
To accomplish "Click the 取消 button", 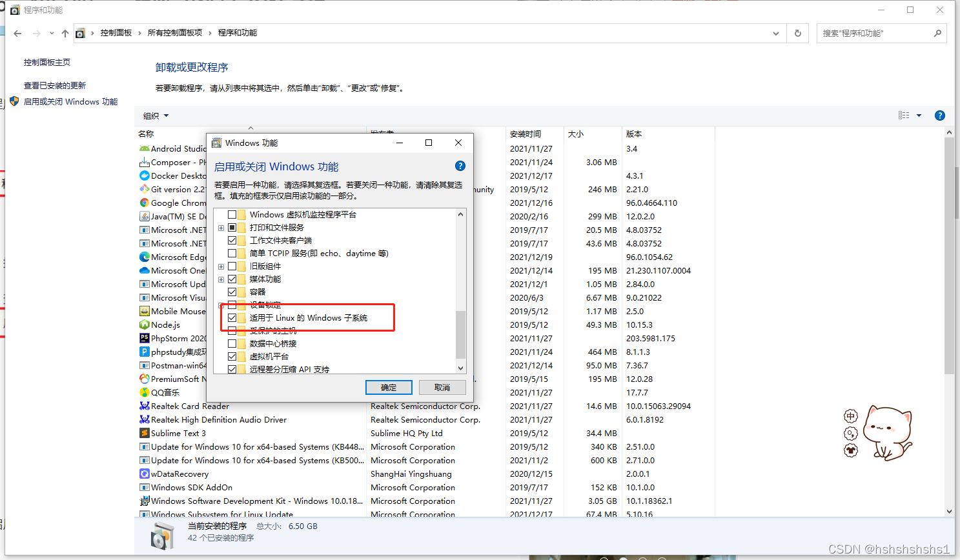I will point(442,387).
